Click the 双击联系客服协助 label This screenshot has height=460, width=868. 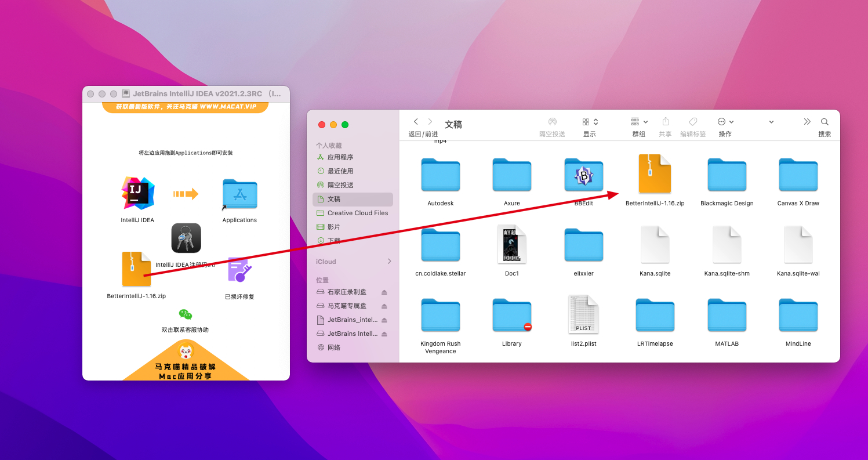185,330
